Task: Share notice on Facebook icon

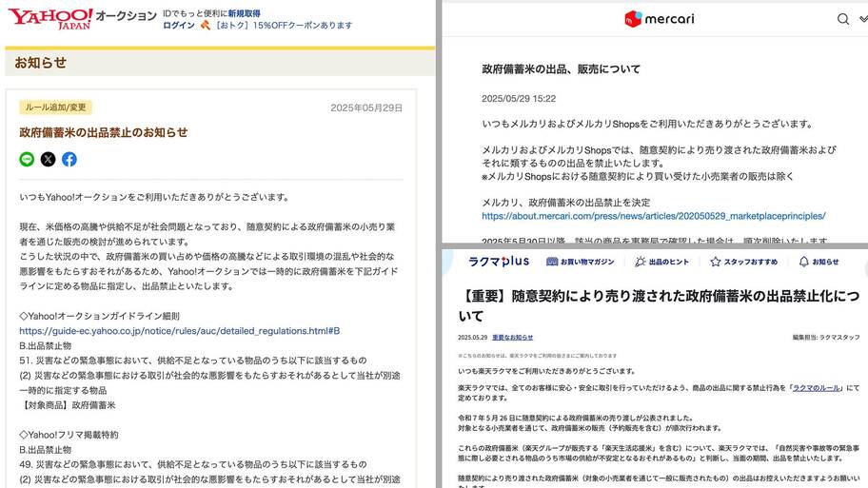Action: (69, 160)
